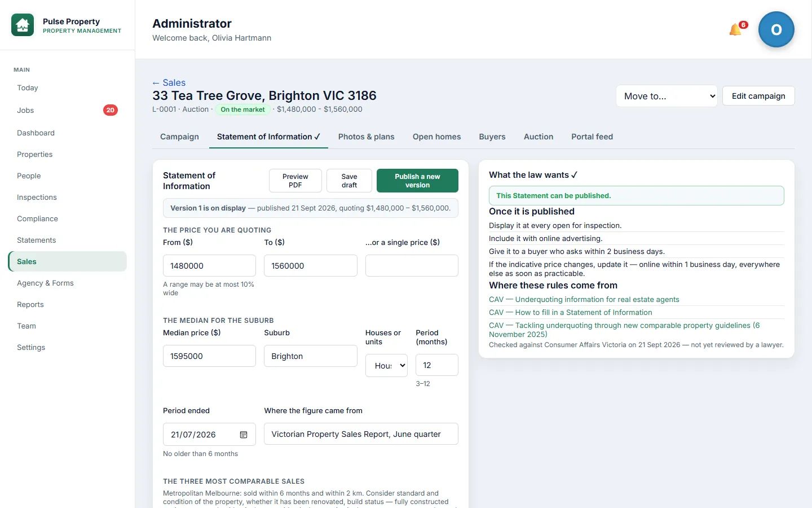Open Statements in the sidebar
This screenshot has width=812, height=508.
click(x=68, y=240)
